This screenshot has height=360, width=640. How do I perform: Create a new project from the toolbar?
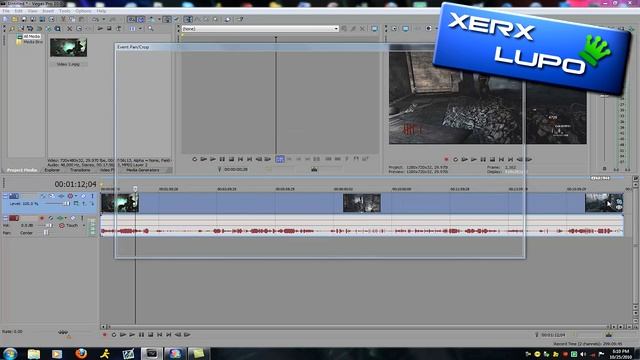click(5, 19)
